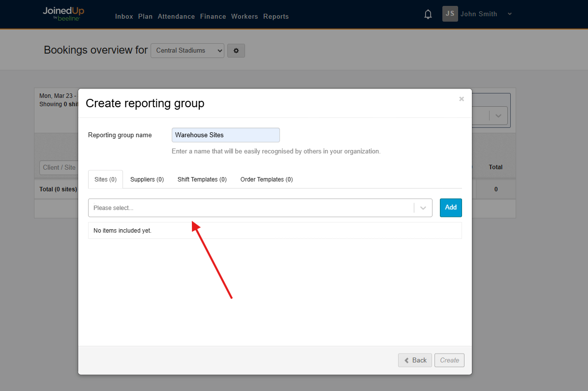
Task: Open the Please select dropdown arrow
Action: click(422, 208)
